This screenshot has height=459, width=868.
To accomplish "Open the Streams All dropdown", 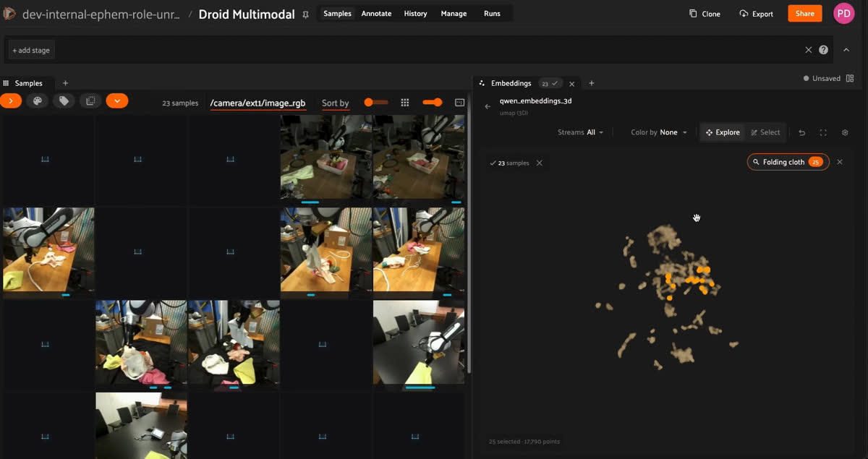I will coord(581,132).
